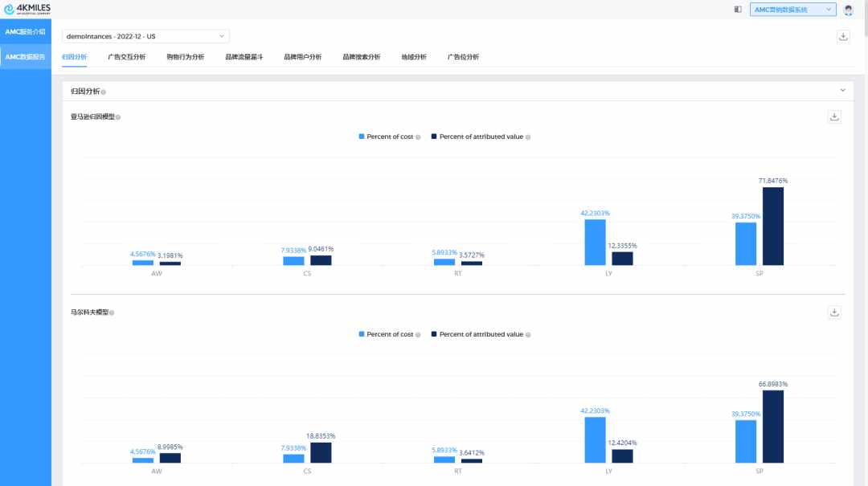Click help icon after top chart Percent of cost

tap(418, 137)
